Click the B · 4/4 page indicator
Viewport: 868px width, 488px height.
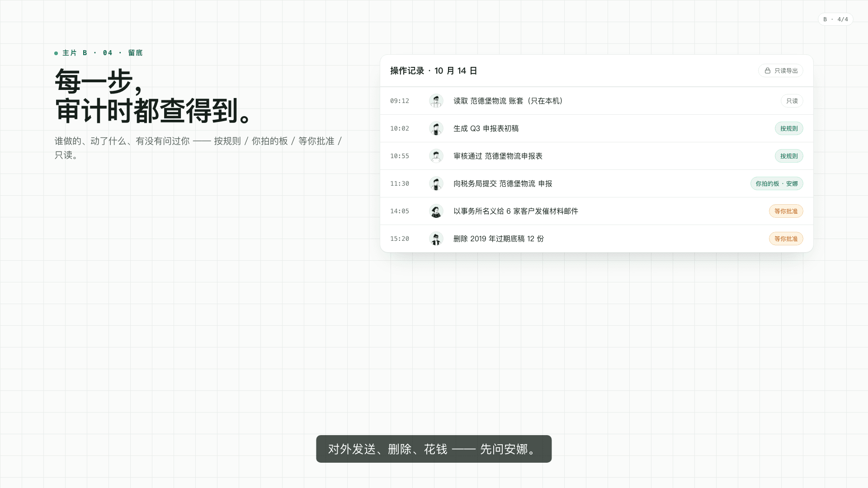835,19
